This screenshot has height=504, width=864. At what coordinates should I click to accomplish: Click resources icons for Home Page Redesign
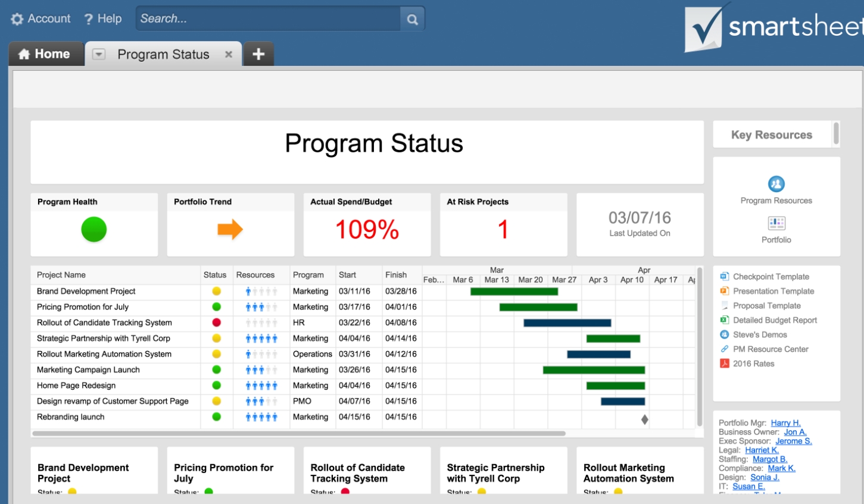tap(261, 386)
